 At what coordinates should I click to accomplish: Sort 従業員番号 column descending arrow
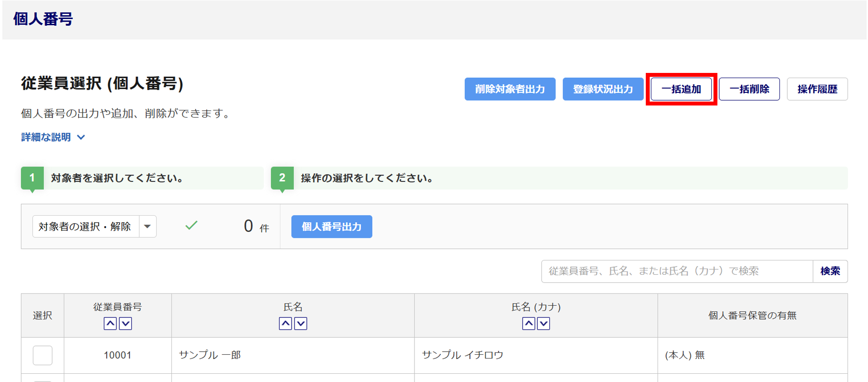[x=125, y=323]
